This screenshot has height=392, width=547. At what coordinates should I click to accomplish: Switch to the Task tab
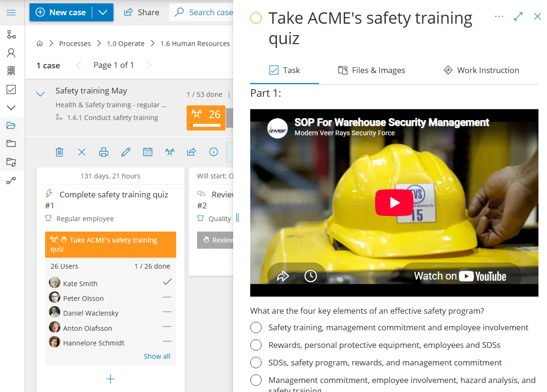[285, 70]
